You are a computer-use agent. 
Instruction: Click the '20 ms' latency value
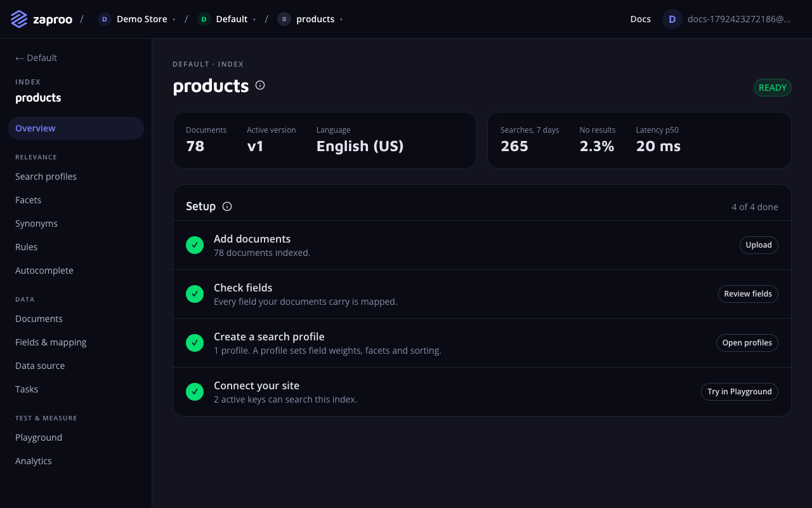pyautogui.click(x=658, y=146)
